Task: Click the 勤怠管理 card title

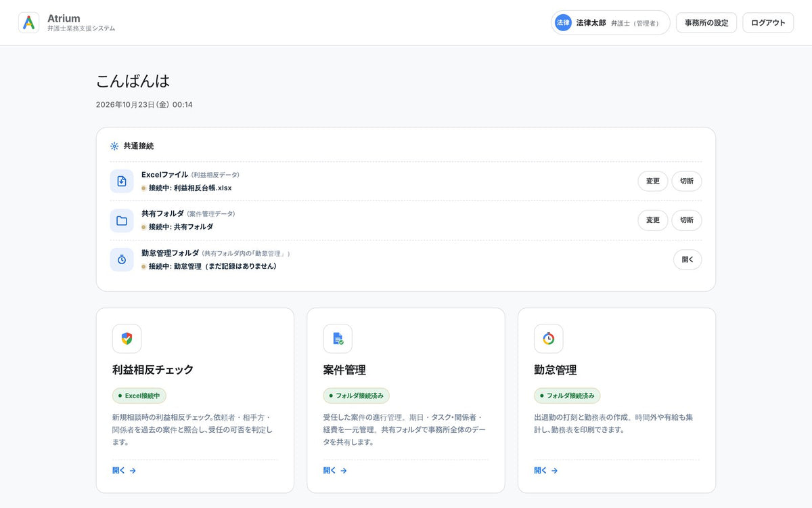Action: pyautogui.click(x=556, y=370)
